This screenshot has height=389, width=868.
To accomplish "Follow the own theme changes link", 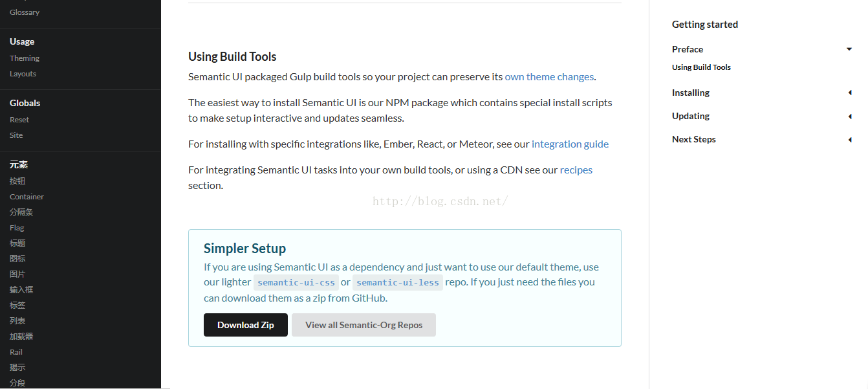I will point(549,76).
